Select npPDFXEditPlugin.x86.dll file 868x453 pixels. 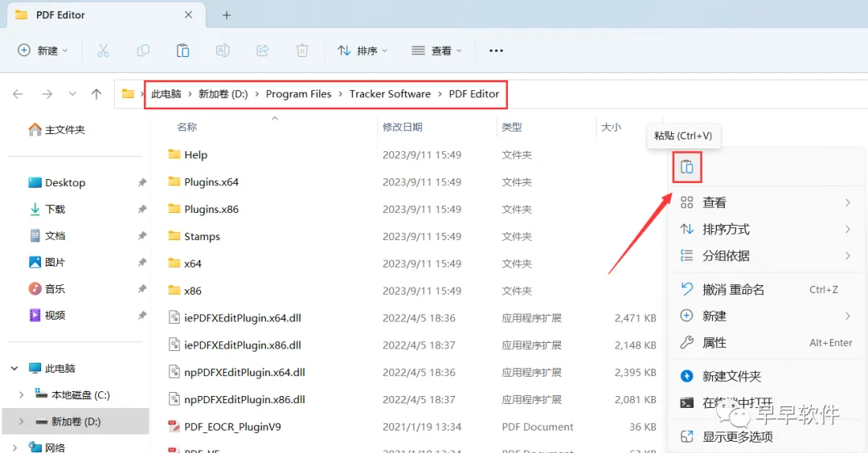pos(236,399)
